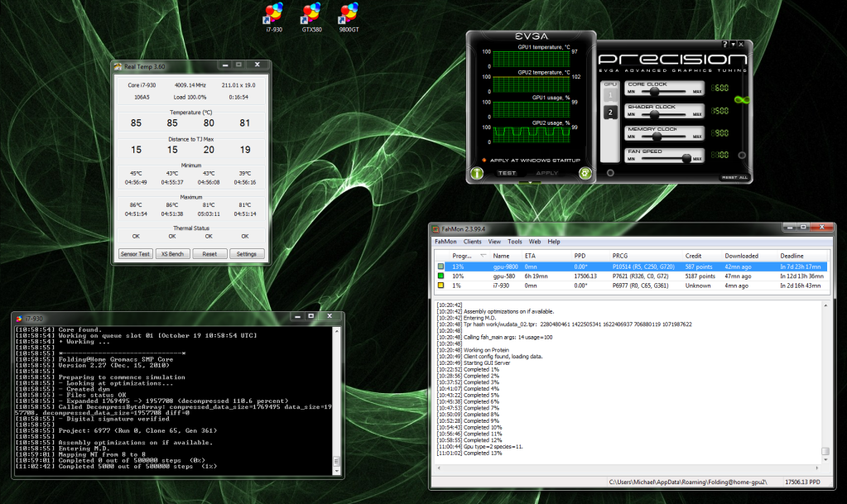This screenshot has height=504, width=847.
Task: Minimize the FahMon window
Action: (790, 228)
